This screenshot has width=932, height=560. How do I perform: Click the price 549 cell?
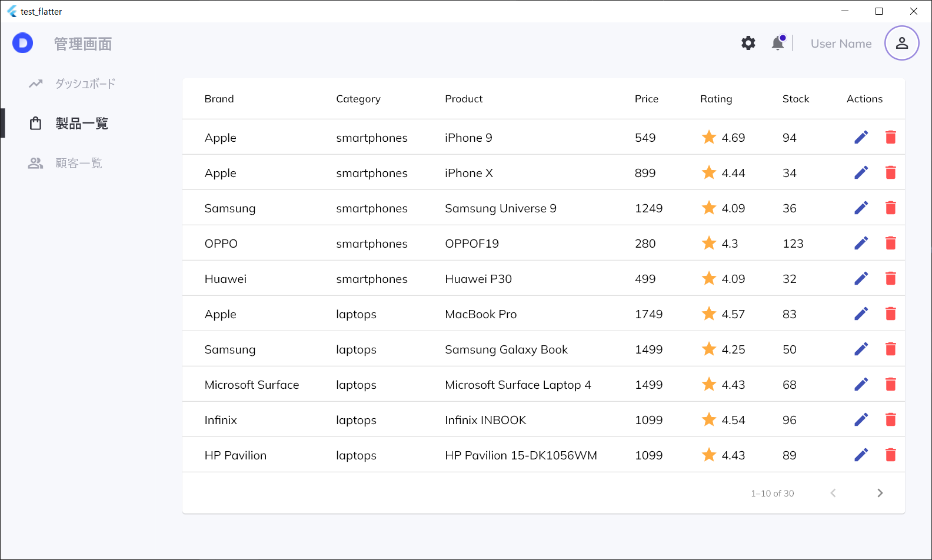tap(645, 138)
